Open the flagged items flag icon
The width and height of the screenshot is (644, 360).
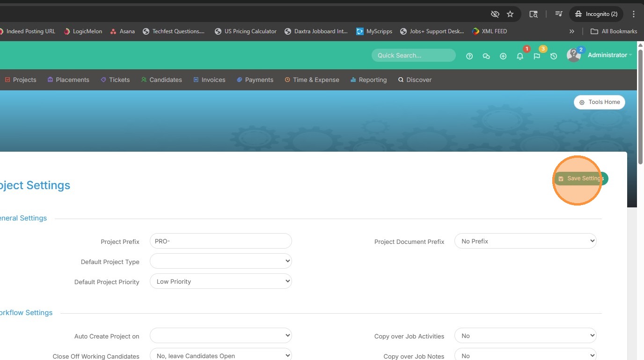537,56
